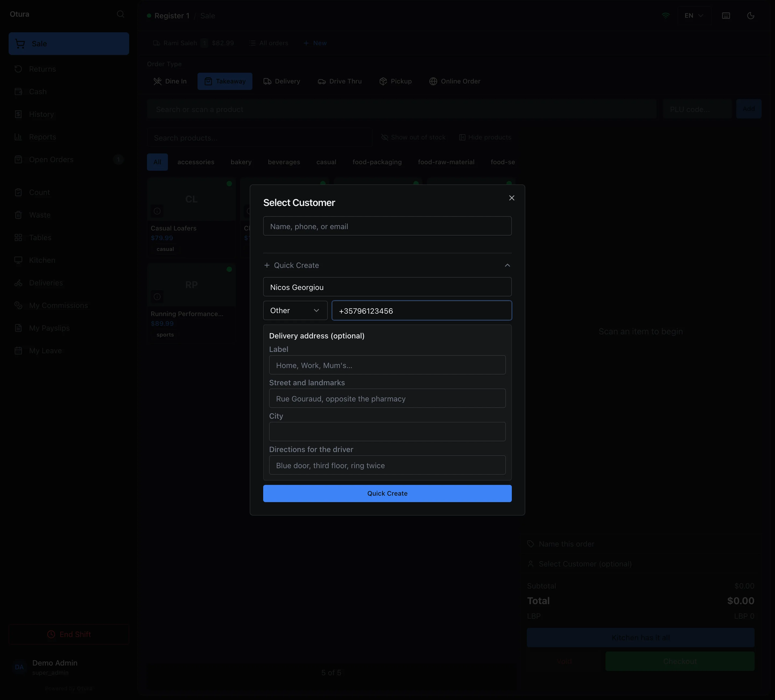Click the plus icon beside Quick Create
This screenshot has height=700, width=775.
coord(267,265)
